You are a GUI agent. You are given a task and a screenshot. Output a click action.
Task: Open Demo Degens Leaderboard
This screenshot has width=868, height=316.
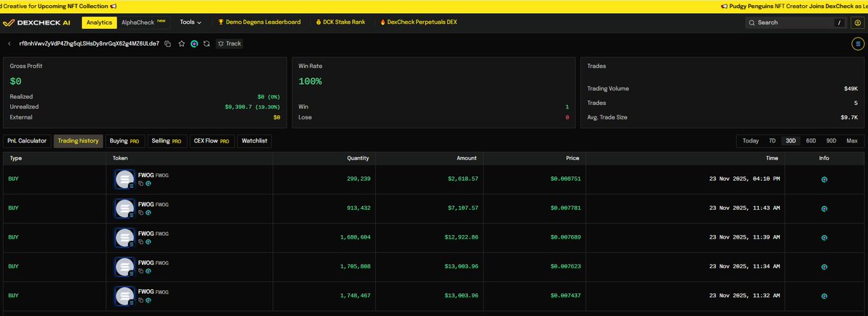(x=259, y=22)
